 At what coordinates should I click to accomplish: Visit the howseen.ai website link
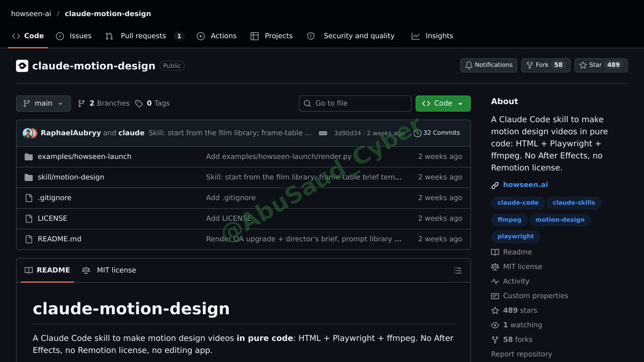525,185
